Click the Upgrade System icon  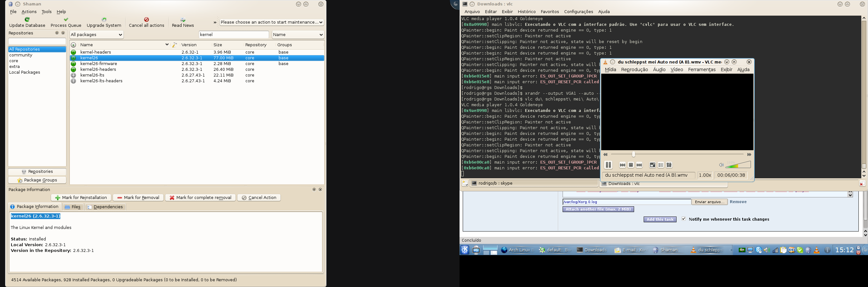tap(104, 19)
